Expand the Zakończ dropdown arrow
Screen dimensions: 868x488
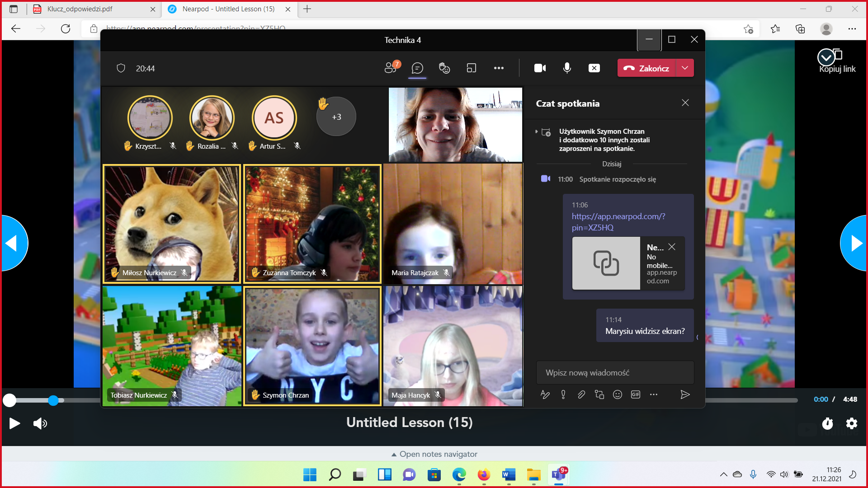point(685,68)
